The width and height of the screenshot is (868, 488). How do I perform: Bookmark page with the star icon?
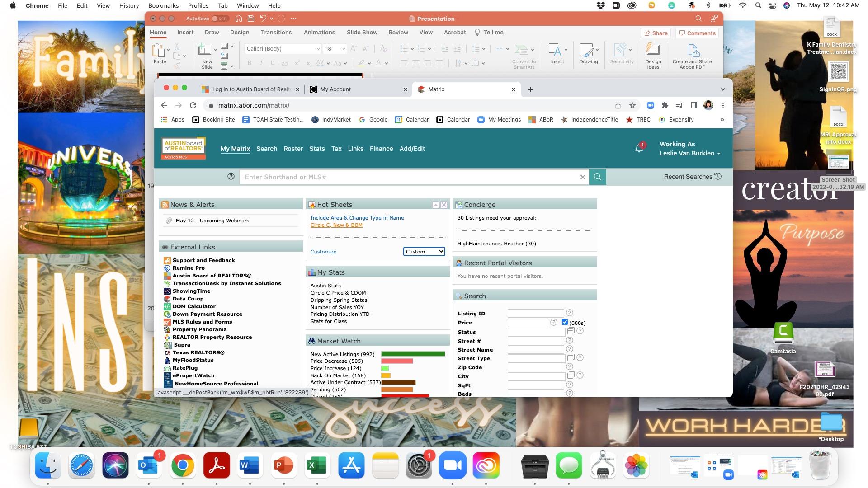pos(632,105)
